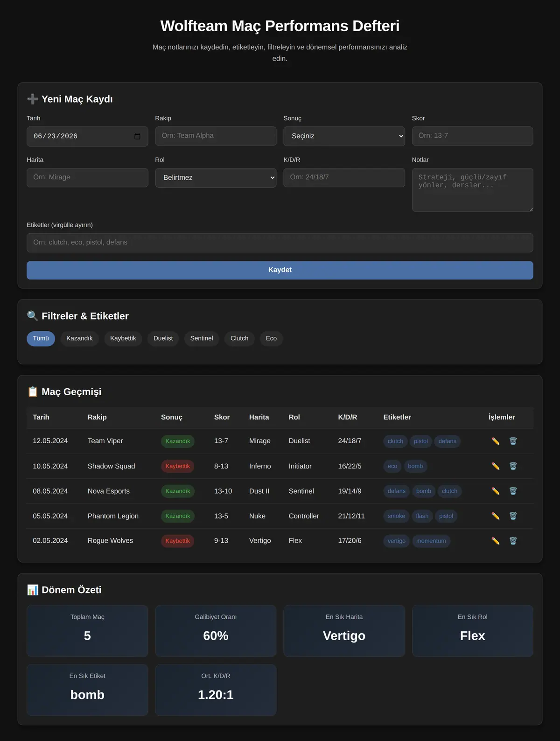
Task: Apply the Eco filter chip
Action: tap(271, 339)
